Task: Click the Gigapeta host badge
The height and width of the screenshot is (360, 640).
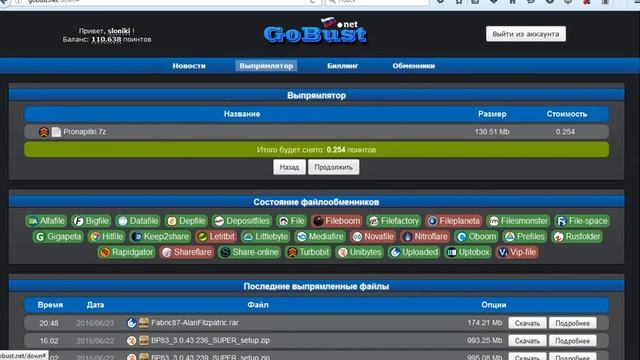Action: tap(58, 236)
